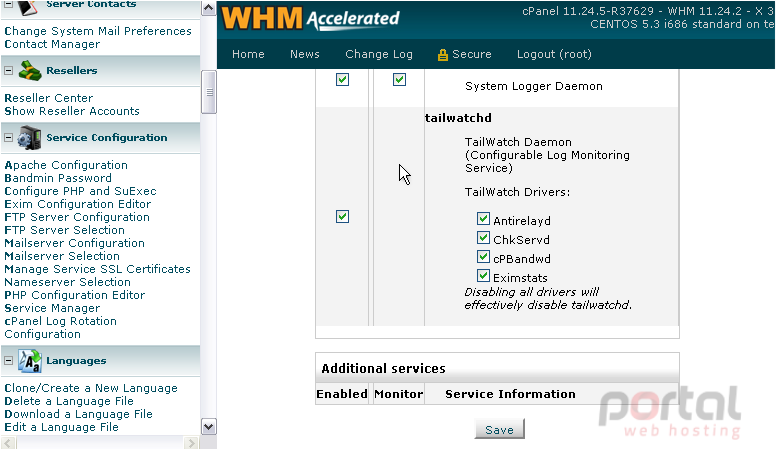Viewport: 776px width, 450px height.
Task: Open Download a Language File
Action: [78, 414]
